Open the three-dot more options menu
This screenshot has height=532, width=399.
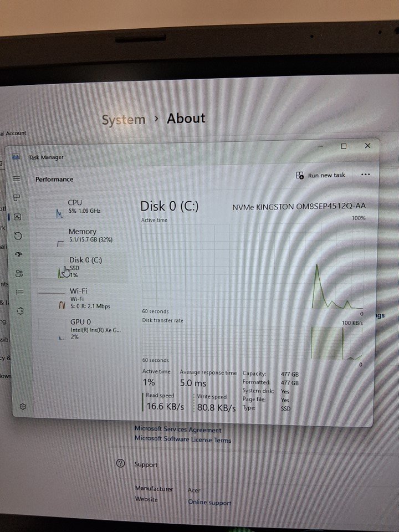[365, 174]
